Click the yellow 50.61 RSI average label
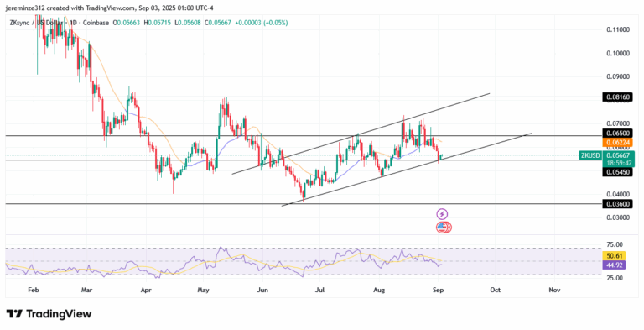Viewport: 644px width, 330px height. tap(614, 256)
